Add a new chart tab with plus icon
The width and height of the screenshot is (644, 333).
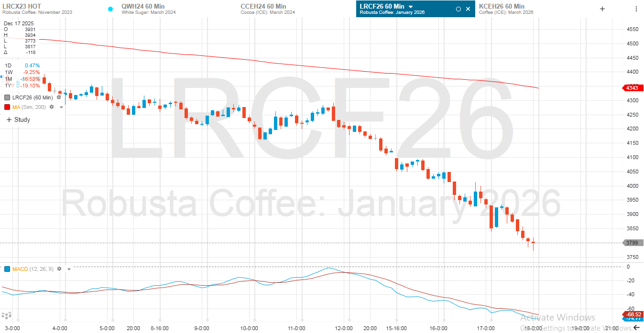pos(602,9)
